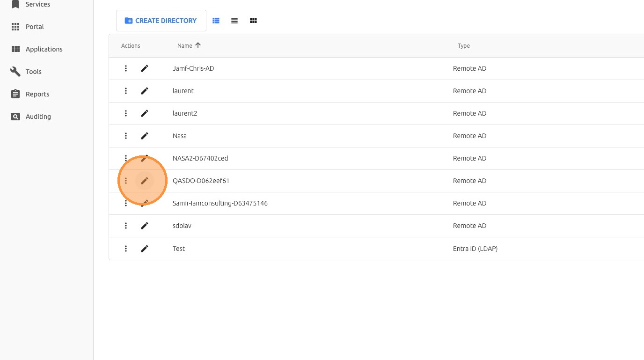Select the laurent name text

[x=183, y=91]
